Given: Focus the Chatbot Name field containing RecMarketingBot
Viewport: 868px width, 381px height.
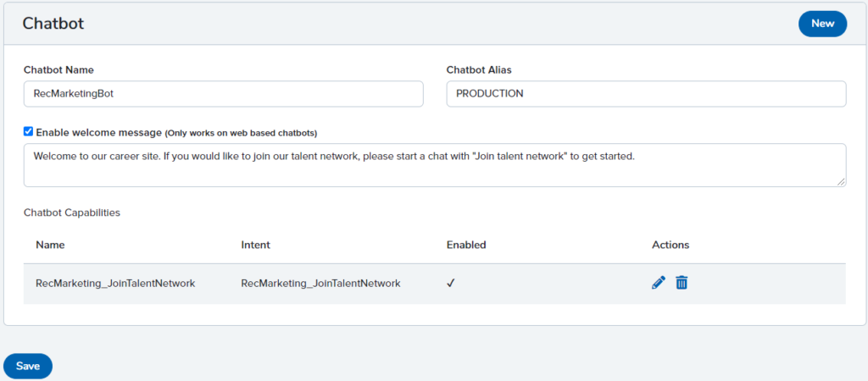Looking at the screenshot, I should (x=224, y=94).
